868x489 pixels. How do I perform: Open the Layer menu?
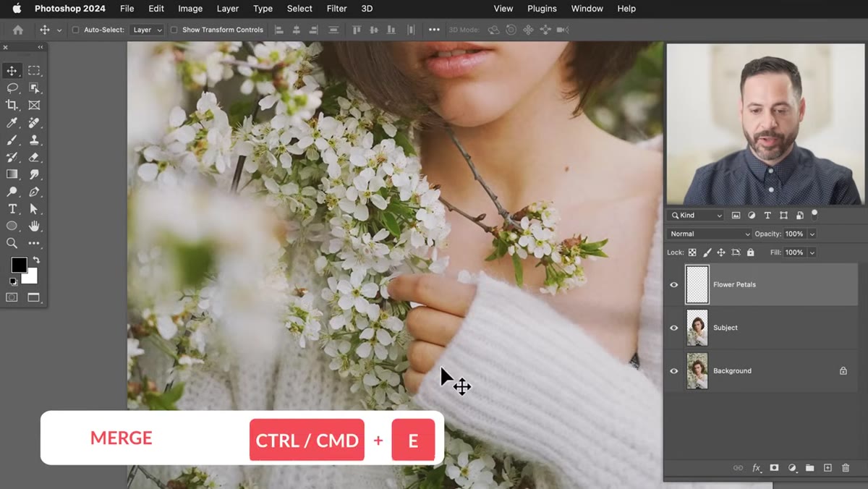228,9
